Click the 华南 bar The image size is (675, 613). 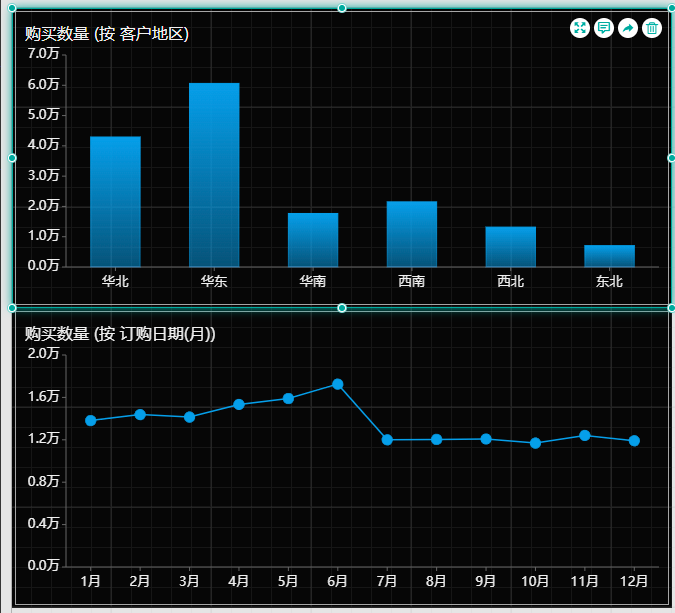click(x=313, y=240)
